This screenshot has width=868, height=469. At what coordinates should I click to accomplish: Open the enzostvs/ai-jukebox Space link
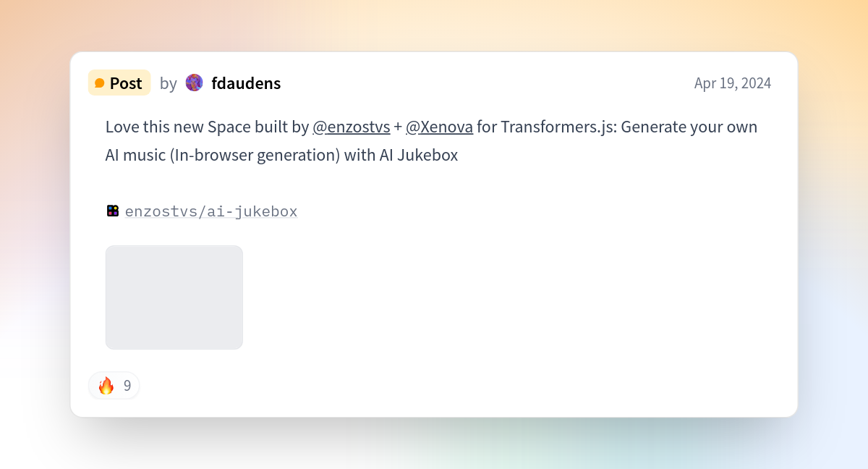(x=211, y=211)
